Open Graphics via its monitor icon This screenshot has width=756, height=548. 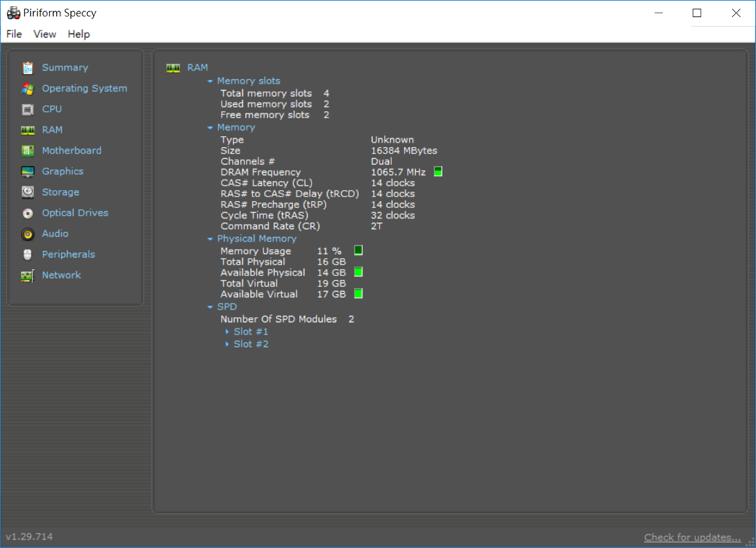click(x=27, y=171)
